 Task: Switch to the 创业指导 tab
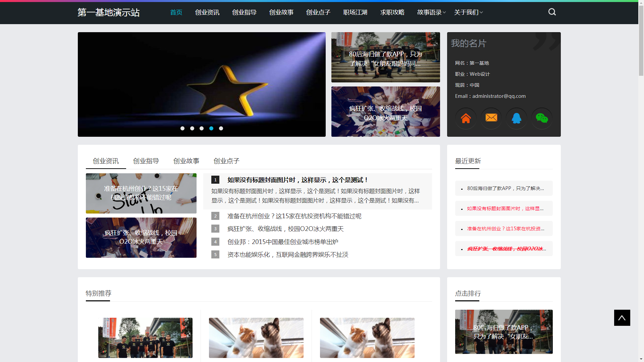point(146,161)
